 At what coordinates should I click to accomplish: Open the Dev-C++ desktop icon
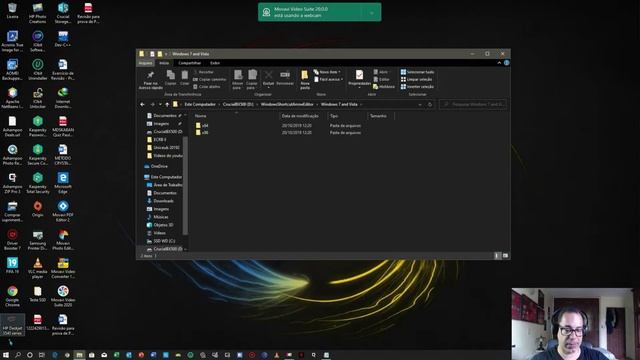62,39
